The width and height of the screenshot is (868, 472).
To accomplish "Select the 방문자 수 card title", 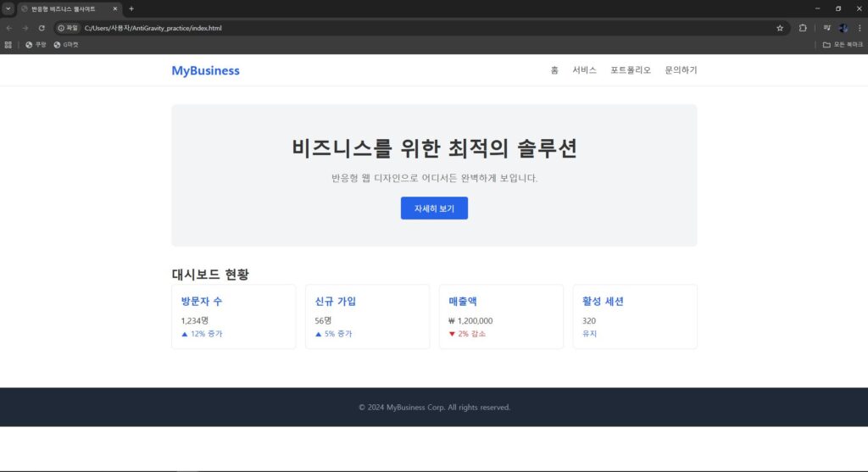I will pos(202,302).
